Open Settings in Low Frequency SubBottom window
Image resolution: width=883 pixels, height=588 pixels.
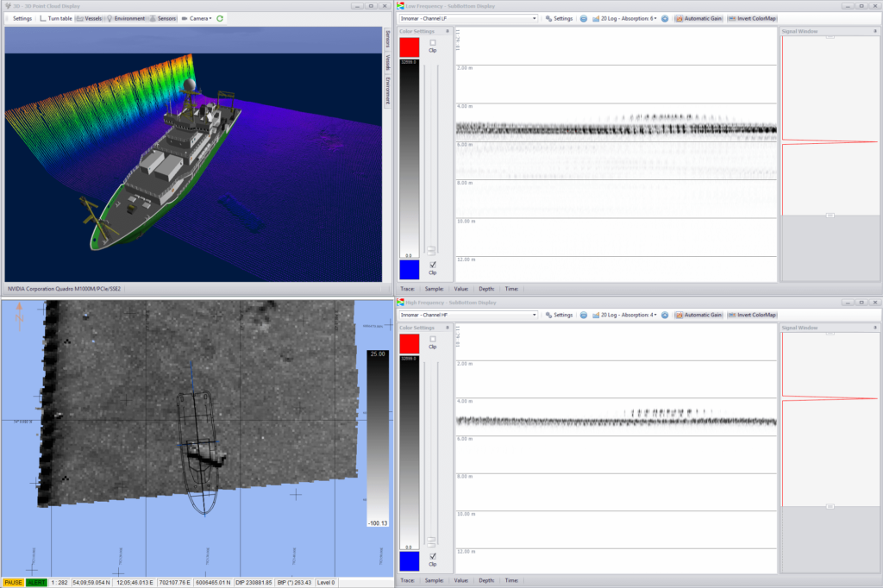click(559, 19)
